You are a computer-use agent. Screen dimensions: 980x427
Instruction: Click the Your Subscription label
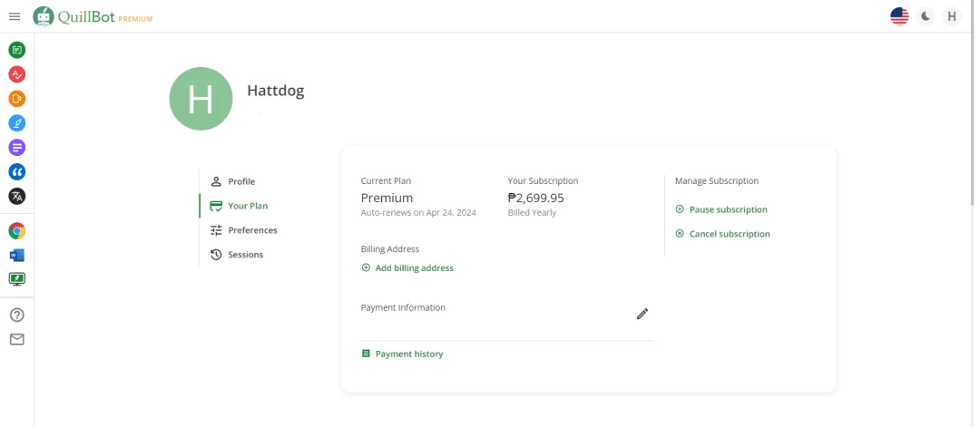pos(543,181)
